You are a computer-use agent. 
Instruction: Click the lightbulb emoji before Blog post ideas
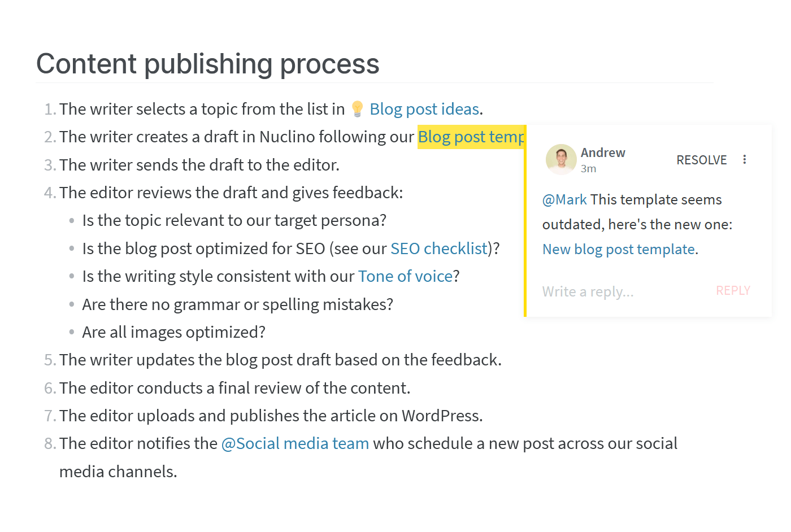point(357,109)
